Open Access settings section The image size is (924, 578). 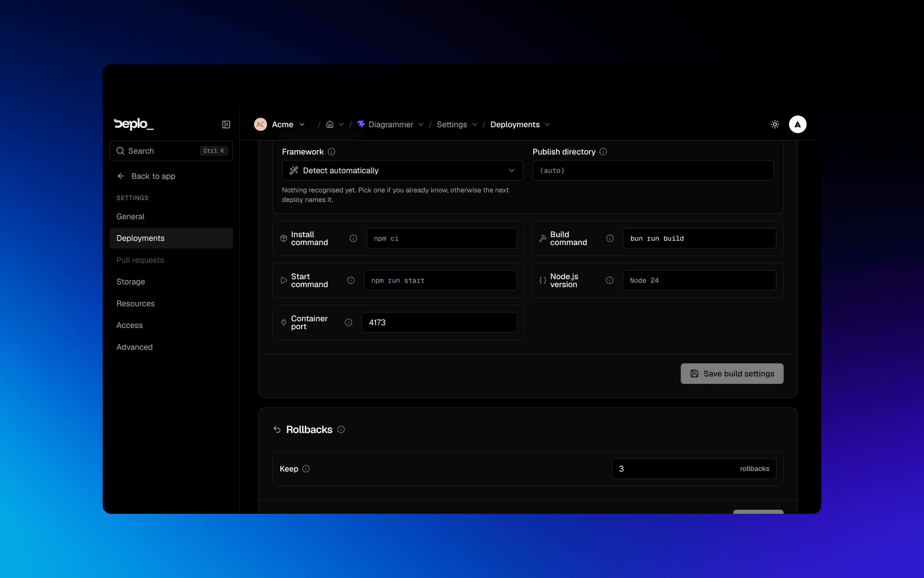click(x=171, y=325)
